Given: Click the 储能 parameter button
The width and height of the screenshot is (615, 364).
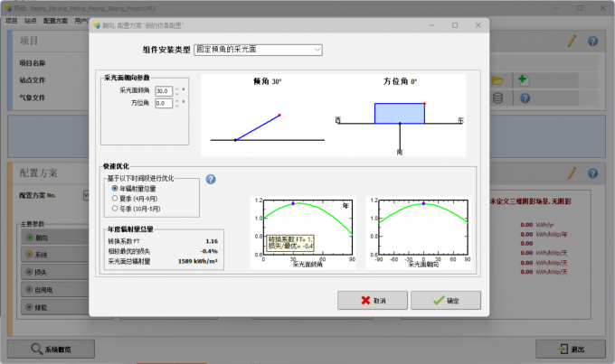Looking at the screenshot, I should pos(55,307).
